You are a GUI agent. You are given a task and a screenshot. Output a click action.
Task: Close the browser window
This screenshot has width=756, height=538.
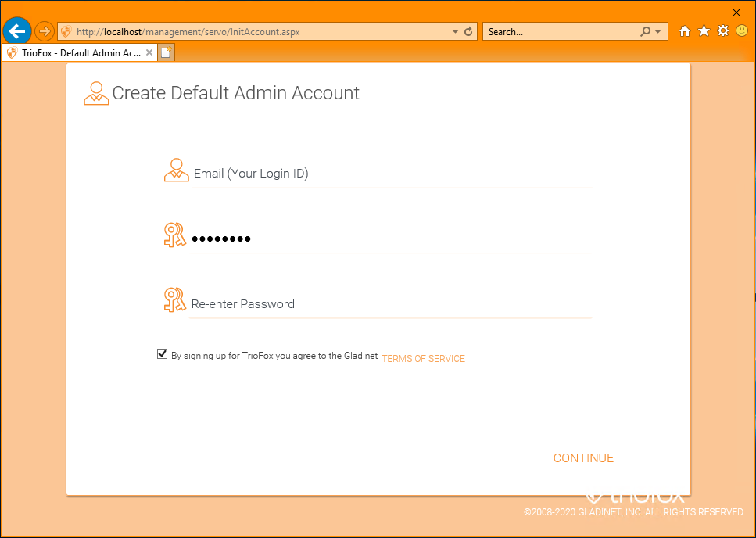[x=736, y=13]
